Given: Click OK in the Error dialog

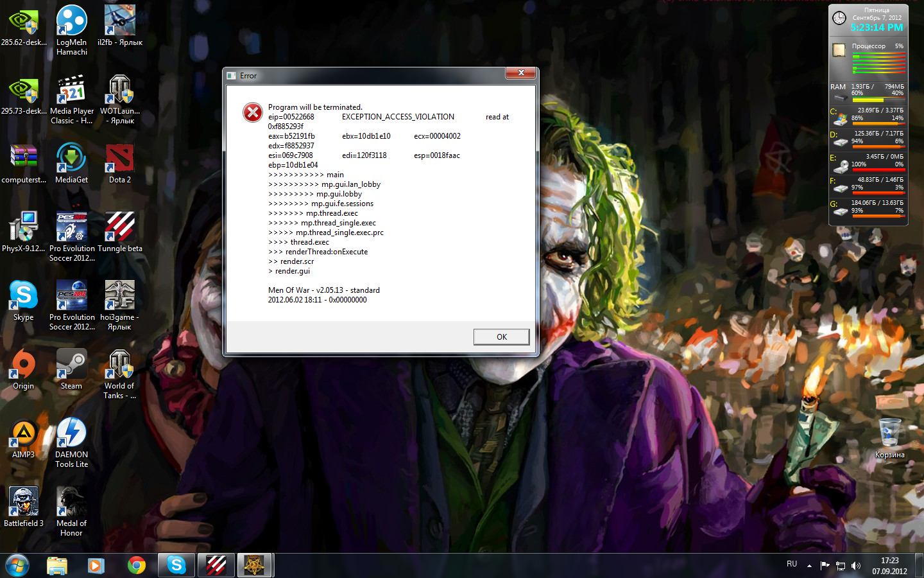Looking at the screenshot, I should coord(501,337).
